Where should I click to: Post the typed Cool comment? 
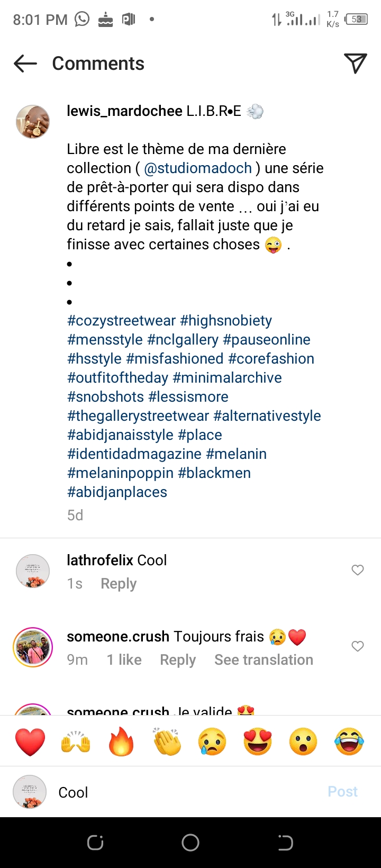coord(342,792)
